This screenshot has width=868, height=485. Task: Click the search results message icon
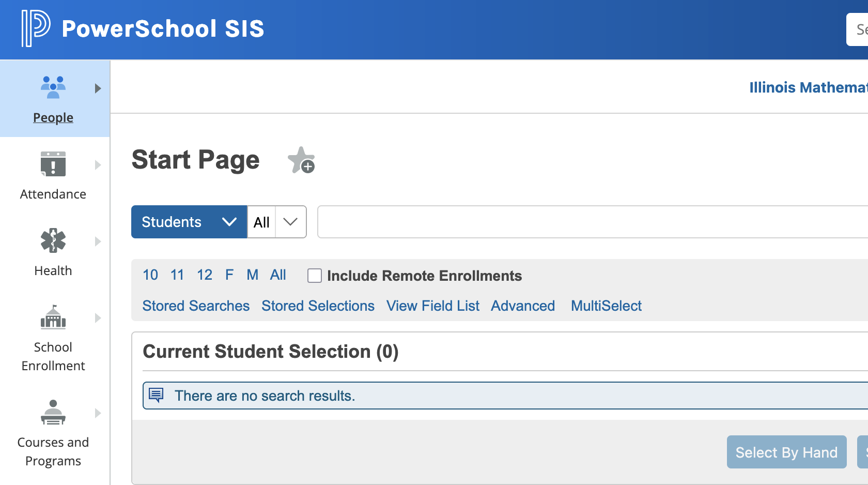(156, 396)
